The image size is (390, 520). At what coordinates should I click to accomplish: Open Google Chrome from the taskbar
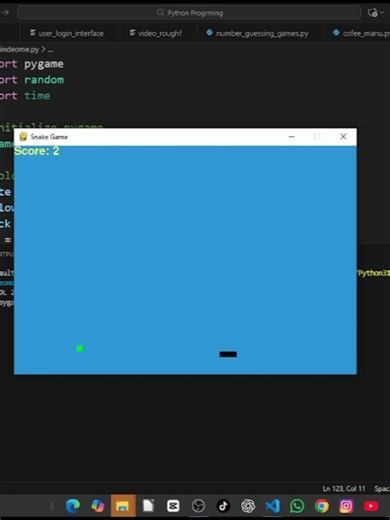pos(322,506)
